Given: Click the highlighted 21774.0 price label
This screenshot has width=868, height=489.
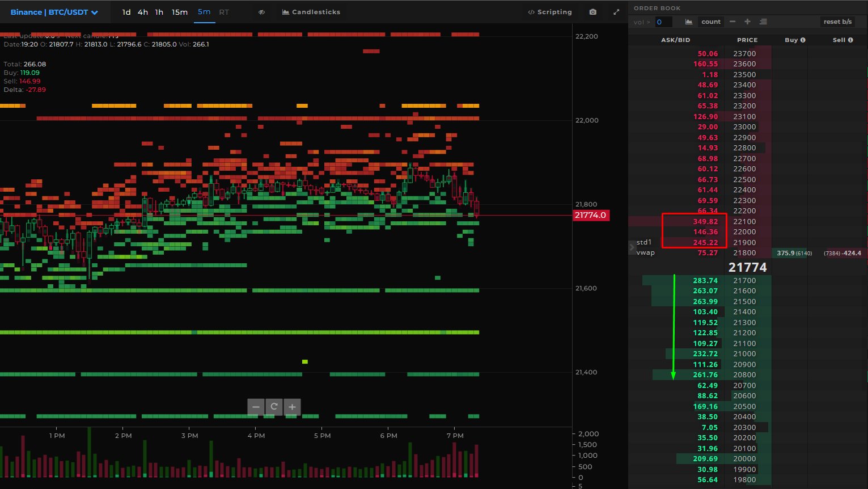Looking at the screenshot, I should tap(591, 215).
